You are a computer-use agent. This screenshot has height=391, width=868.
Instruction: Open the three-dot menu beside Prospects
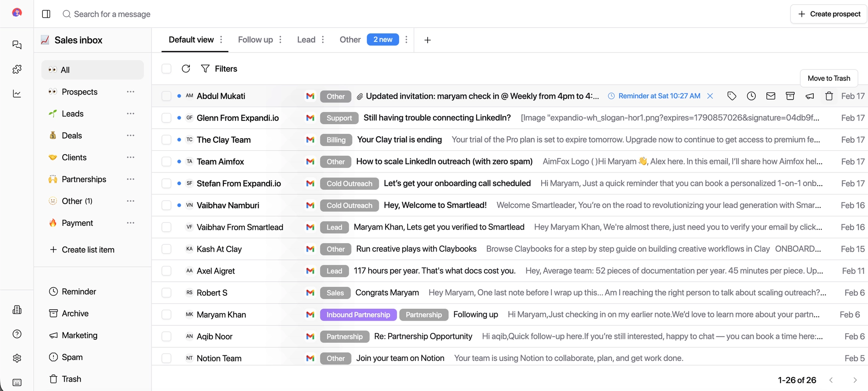point(131,92)
